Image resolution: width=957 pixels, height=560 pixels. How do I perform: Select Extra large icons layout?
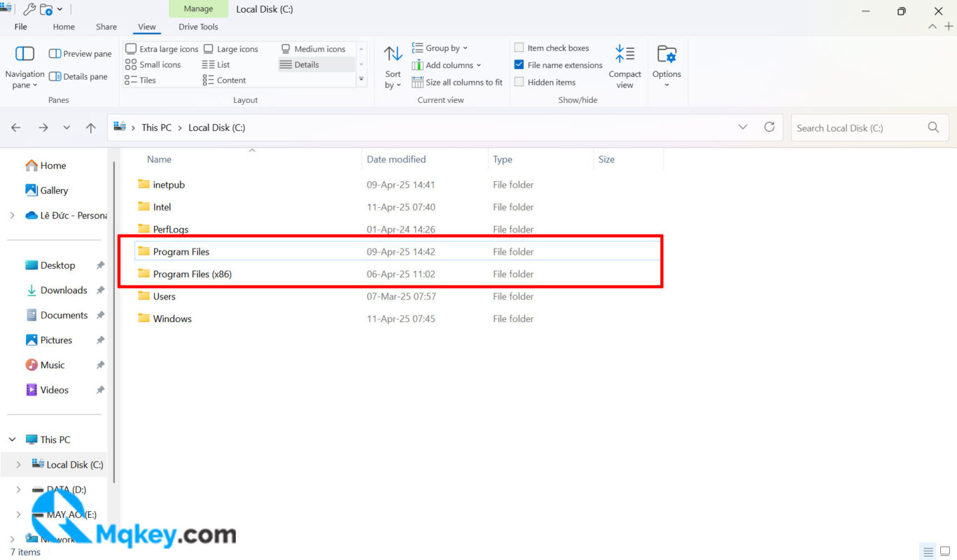click(162, 49)
